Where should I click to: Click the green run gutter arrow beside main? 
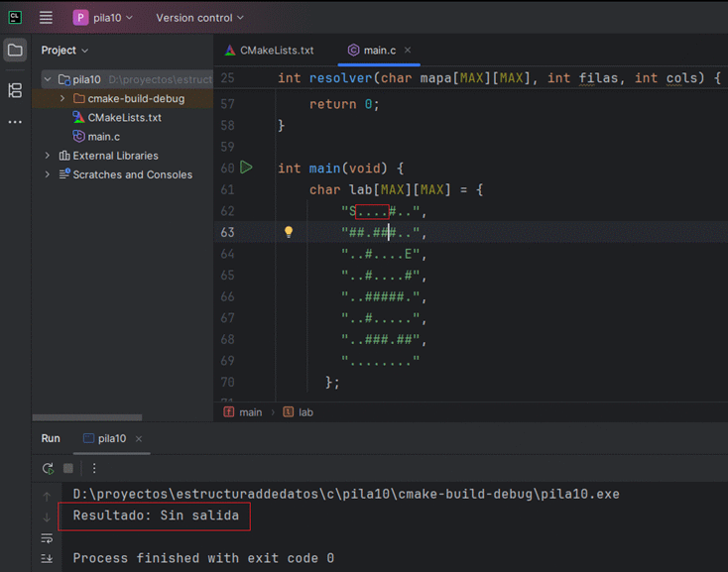[x=246, y=168]
